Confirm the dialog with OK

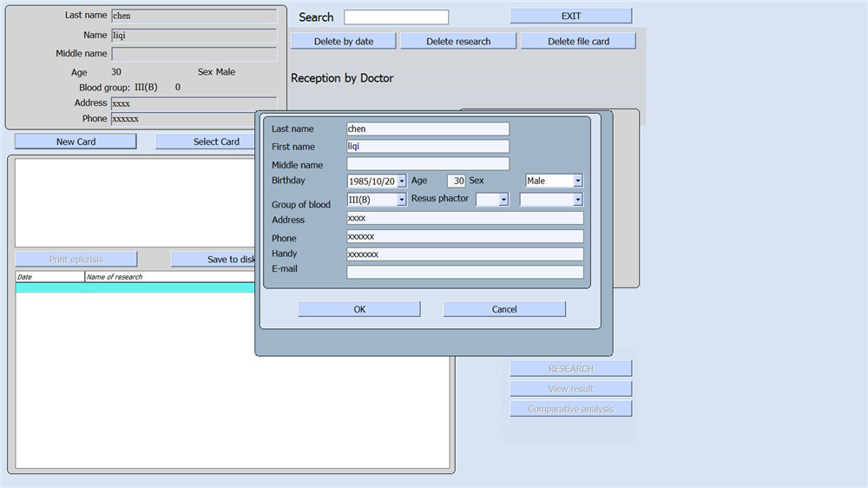coord(359,309)
